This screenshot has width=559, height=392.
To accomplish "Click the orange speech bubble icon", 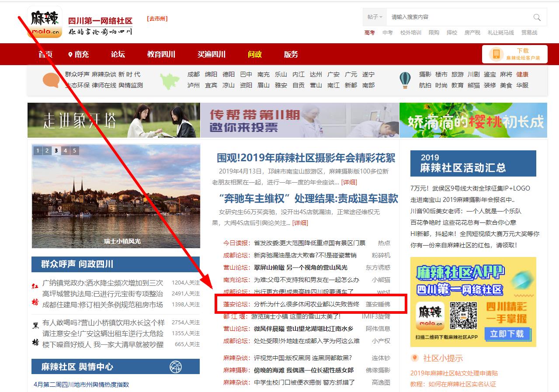I will (x=51, y=80).
